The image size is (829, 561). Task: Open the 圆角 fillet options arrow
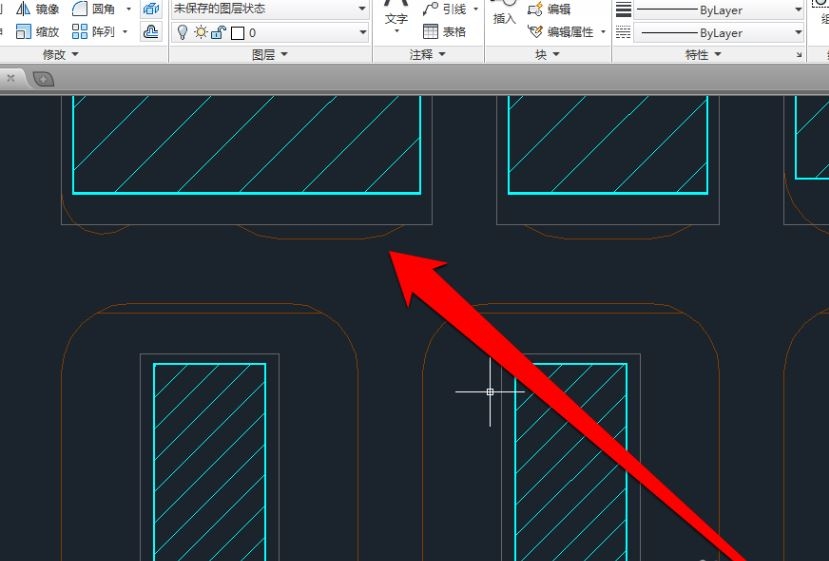[x=128, y=9]
